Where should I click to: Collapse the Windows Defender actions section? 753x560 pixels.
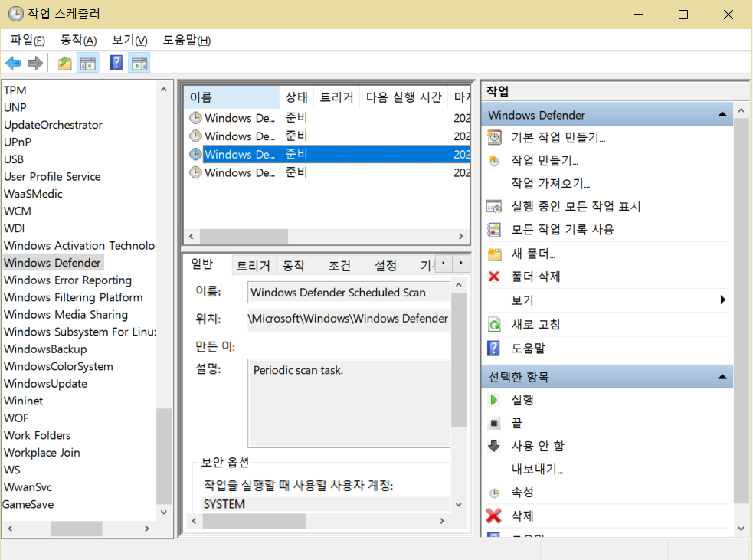(721, 113)
